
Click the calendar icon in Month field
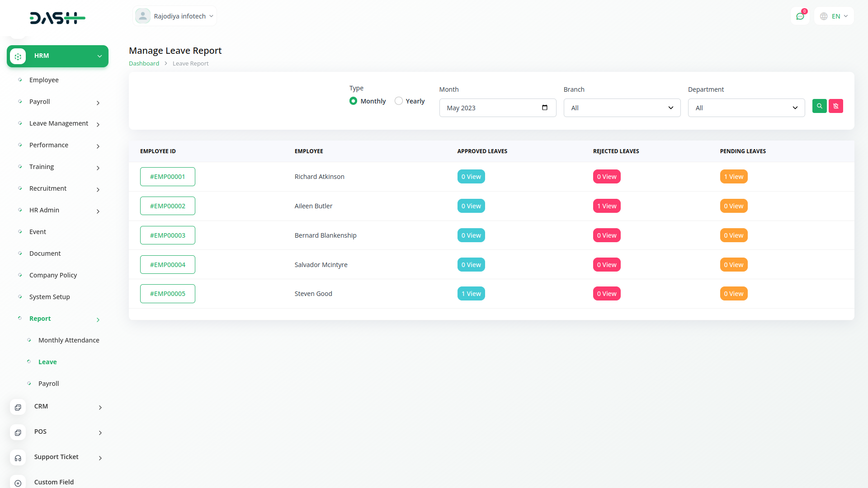(544, 108)
